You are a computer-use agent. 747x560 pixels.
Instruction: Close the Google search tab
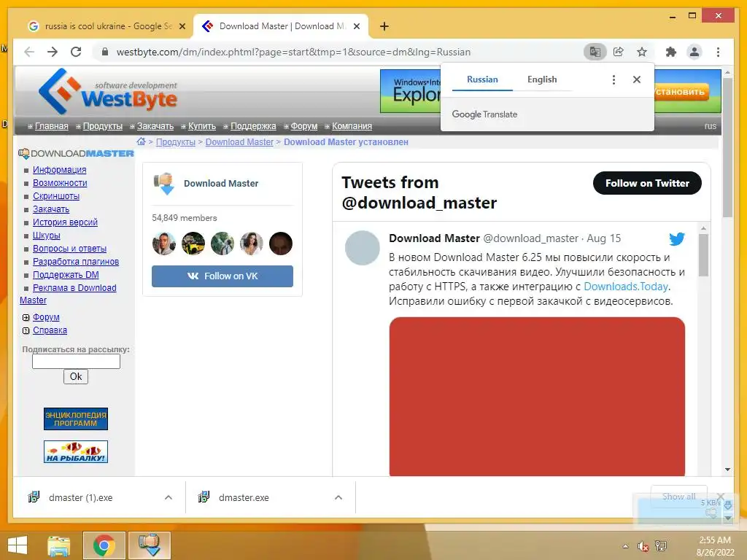(x=182, y=27)
